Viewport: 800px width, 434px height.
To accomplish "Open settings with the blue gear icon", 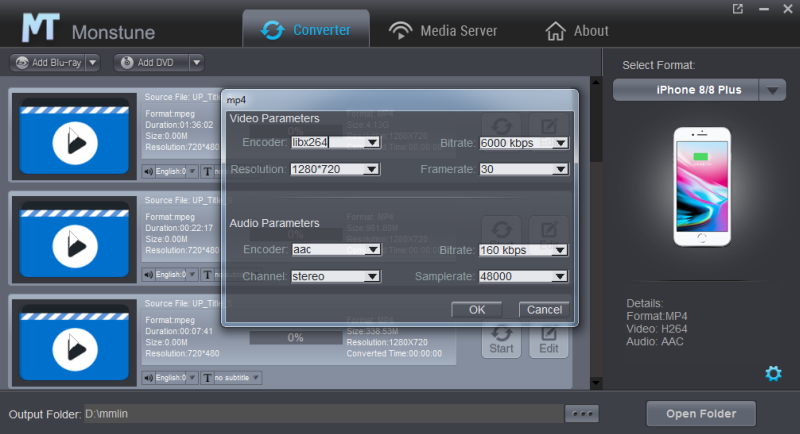I will tap(772, 373).
